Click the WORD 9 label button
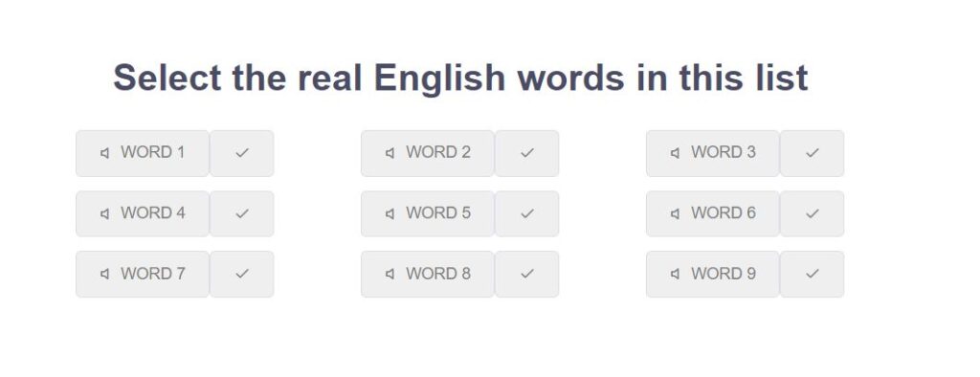The height and width of the screenshot is (377, 980). click(x=712, y=274)
